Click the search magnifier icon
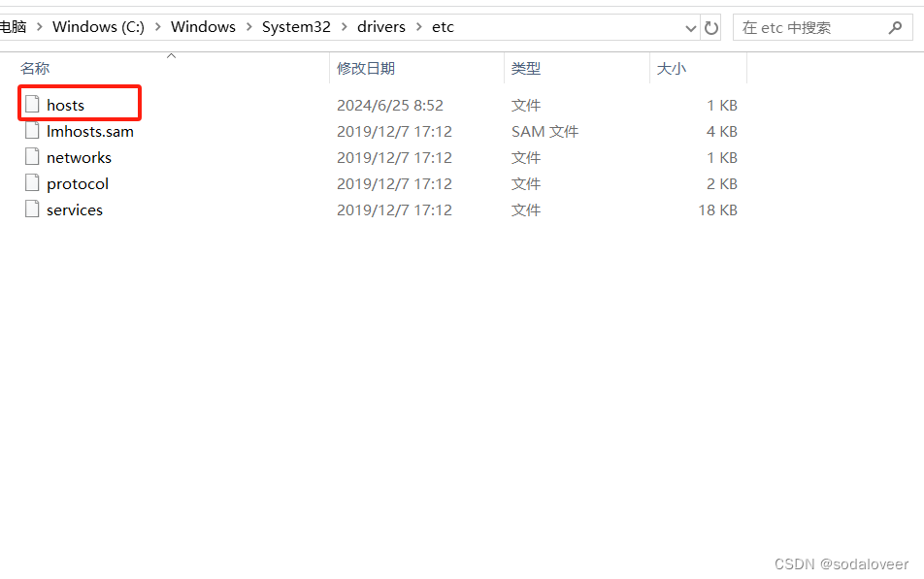Screen dimensions: 924x579 click(895, 27)
